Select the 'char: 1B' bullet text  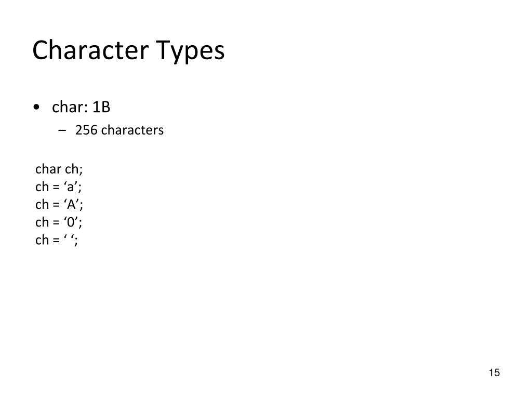(81, 107)
